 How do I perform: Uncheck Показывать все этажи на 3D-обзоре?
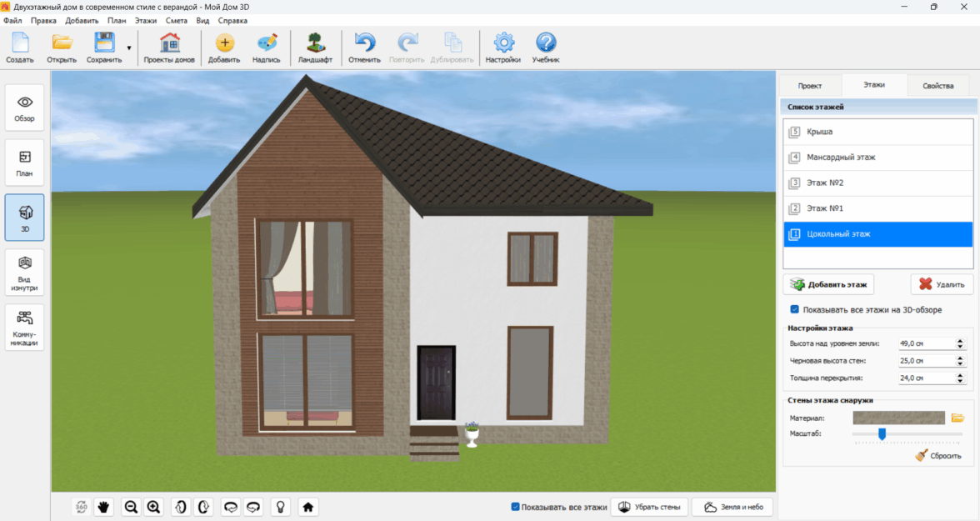pyautogui.click(x=795, y=309)
